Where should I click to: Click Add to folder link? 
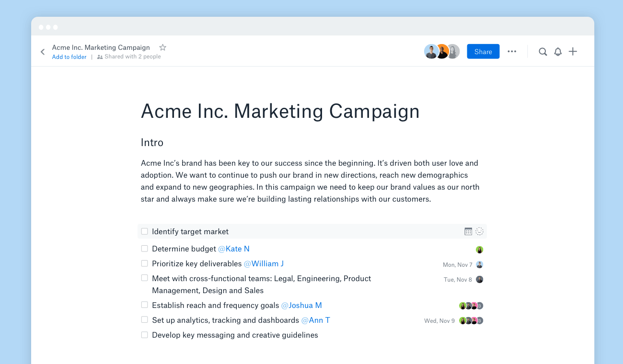(69, 57)
